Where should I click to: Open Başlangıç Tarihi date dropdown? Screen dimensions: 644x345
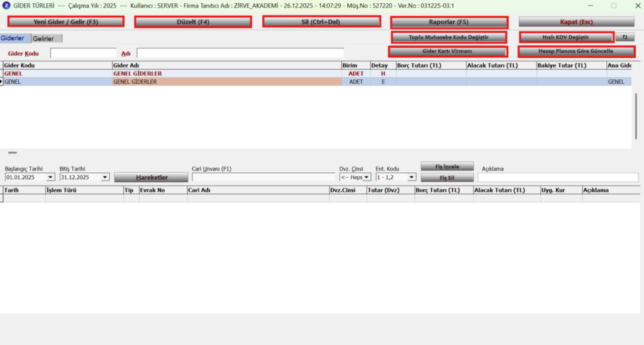coord(50,177)
